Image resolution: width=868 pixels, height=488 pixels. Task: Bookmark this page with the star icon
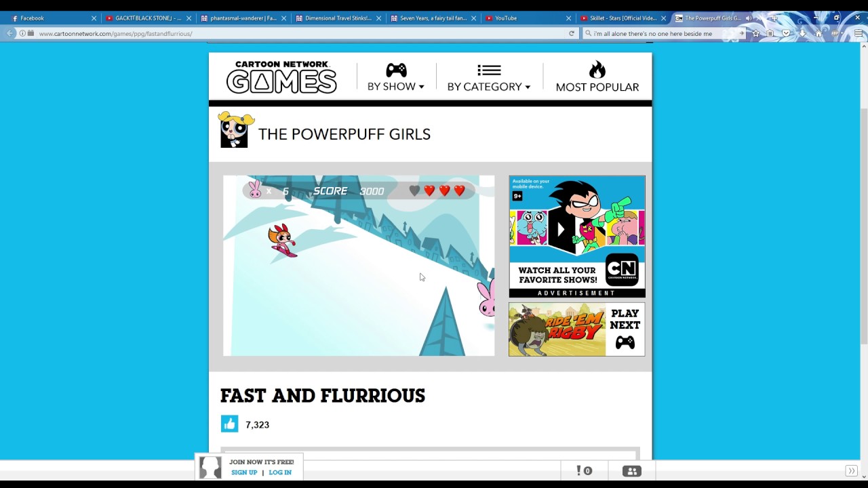coord(756,33)
